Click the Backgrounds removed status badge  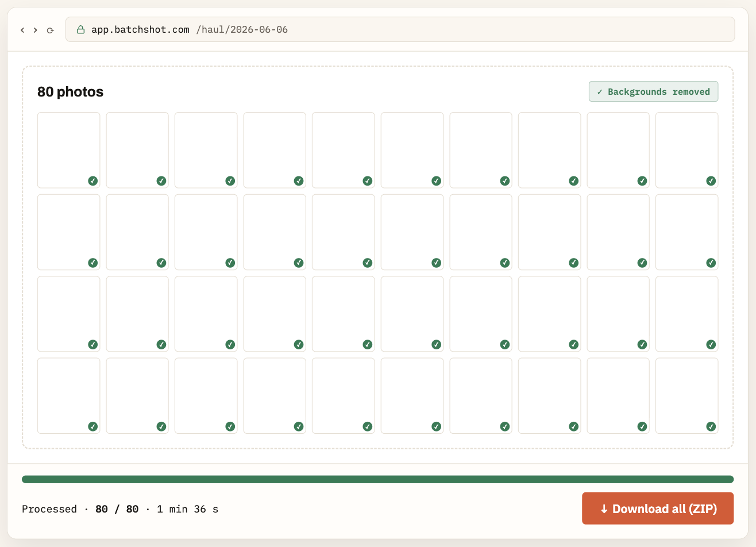pos(653,91)
